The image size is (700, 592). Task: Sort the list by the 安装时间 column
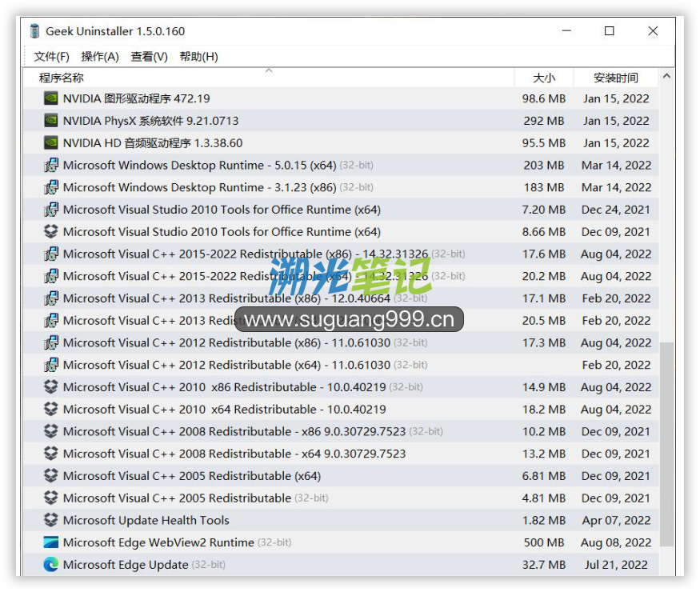(x=615, y=78)
